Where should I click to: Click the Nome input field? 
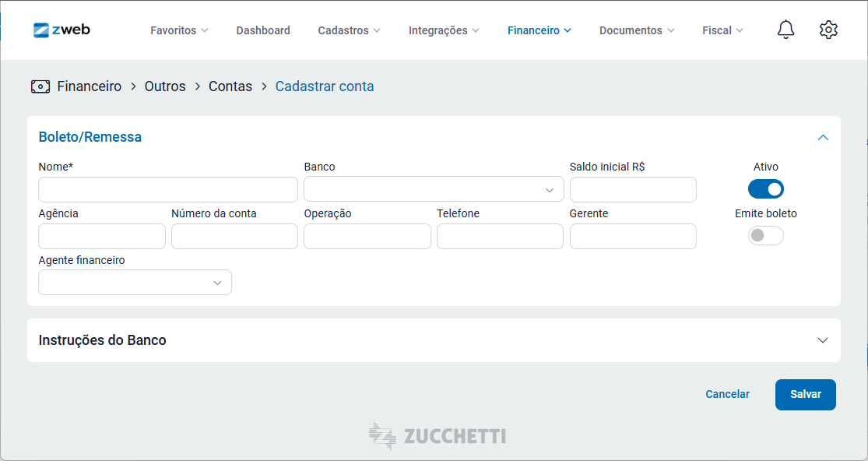(168, 190)
